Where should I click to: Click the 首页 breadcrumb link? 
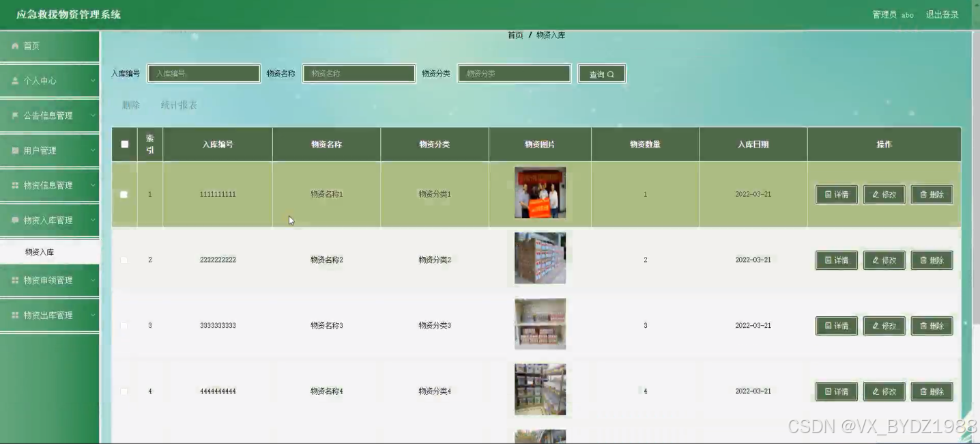click(515, 35)
